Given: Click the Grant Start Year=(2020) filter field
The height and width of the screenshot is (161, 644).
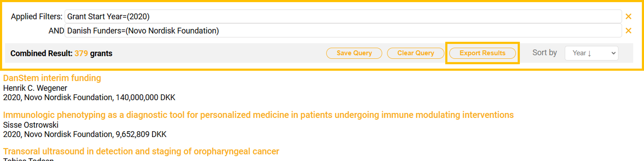Looking at the screenshot, I should click(343, 17).
